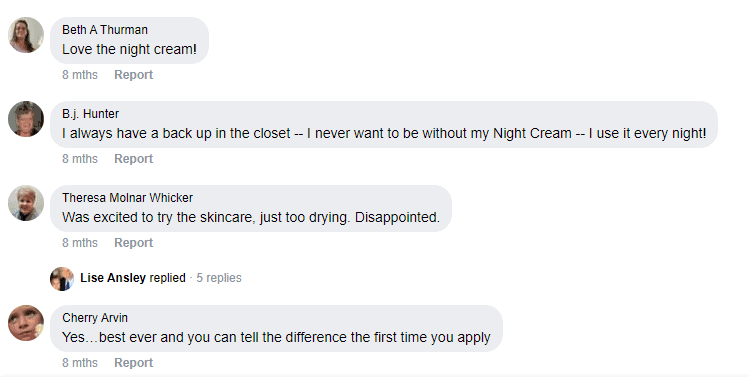Select the 'Love the night cream!' comment bubble

(x=129, y=41)
